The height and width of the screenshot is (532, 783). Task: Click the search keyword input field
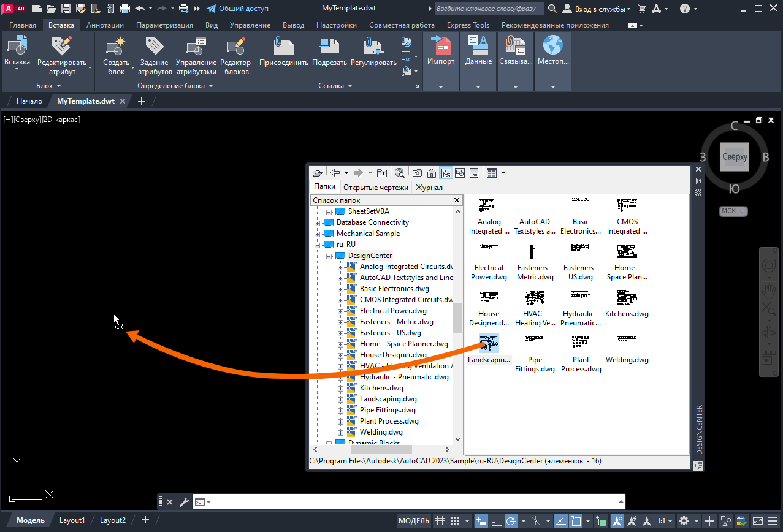pyautogui.click(x=489, y=9)
